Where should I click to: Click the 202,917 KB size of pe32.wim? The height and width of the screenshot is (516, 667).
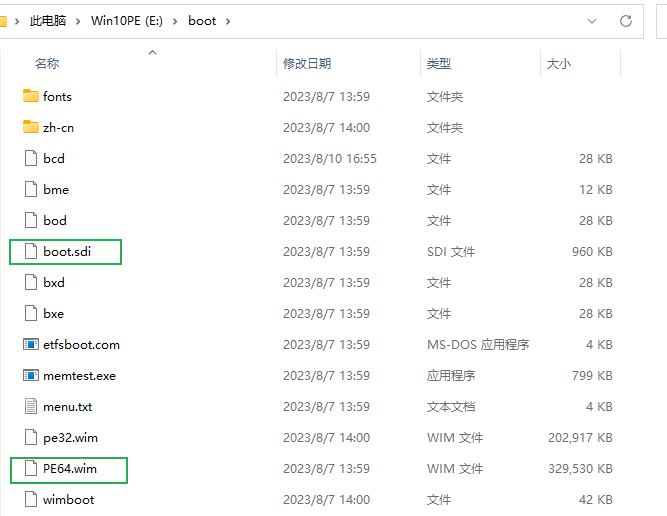[580, 438]
